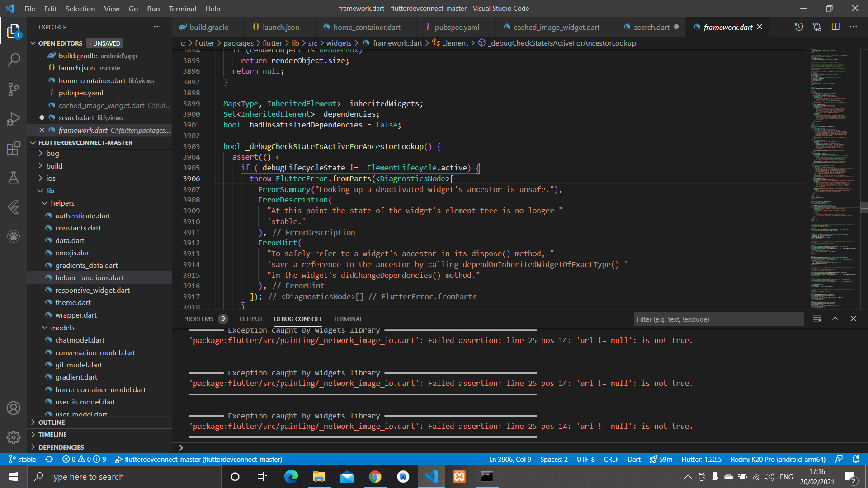Click the editor minimap
Screen dimensions: 868x488
click(x=835, y=178)
